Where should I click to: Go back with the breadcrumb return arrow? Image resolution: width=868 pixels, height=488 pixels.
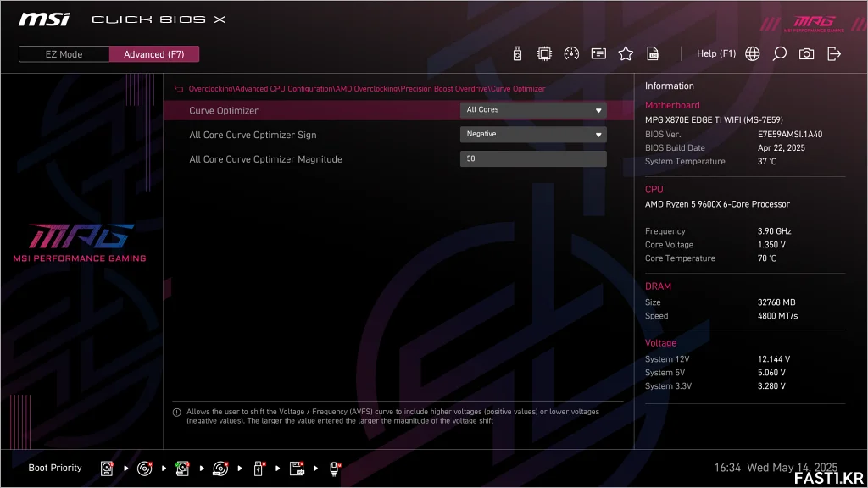coord(178,88)
